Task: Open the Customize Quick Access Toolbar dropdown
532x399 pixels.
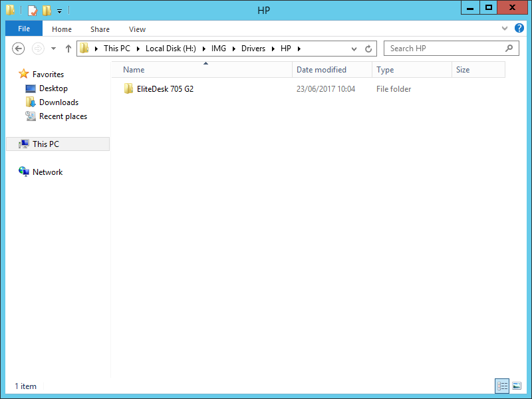Action: pyautogui.click(x=59, y=11)
